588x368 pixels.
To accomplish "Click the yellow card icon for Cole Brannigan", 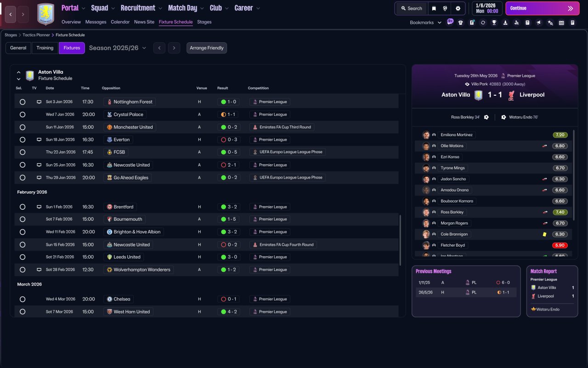I will [x=545, y=234].
